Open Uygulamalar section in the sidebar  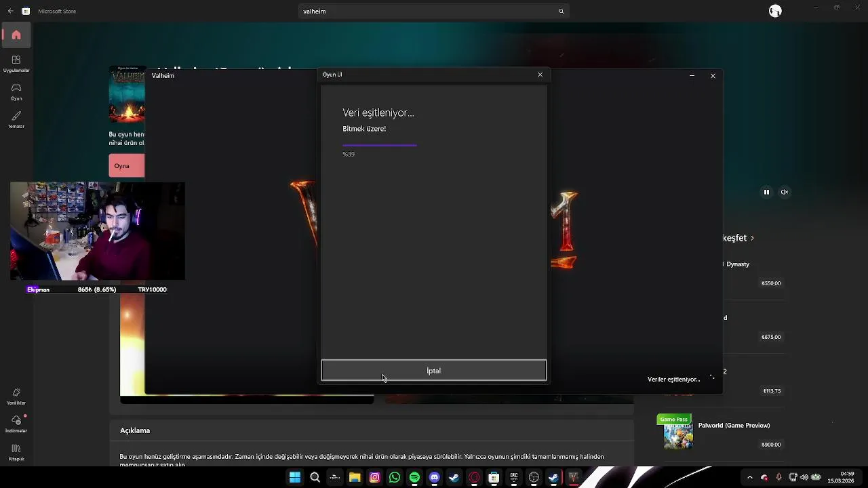[16, 64]
